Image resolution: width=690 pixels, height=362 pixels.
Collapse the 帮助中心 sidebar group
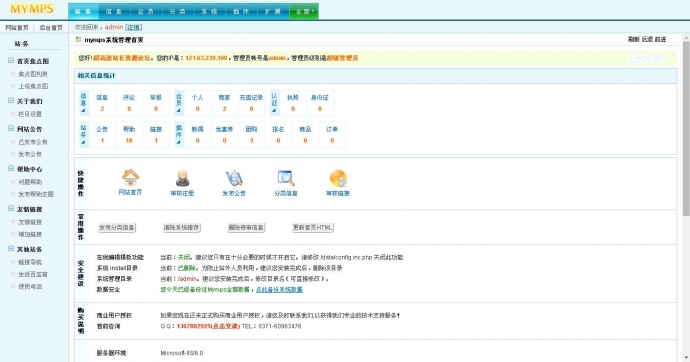(11, 168)
